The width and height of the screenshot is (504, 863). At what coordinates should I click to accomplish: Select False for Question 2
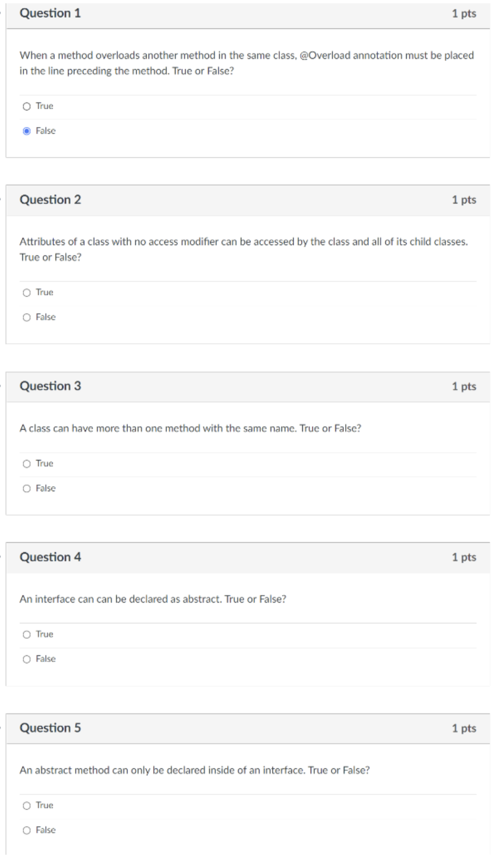coord(27,317)
